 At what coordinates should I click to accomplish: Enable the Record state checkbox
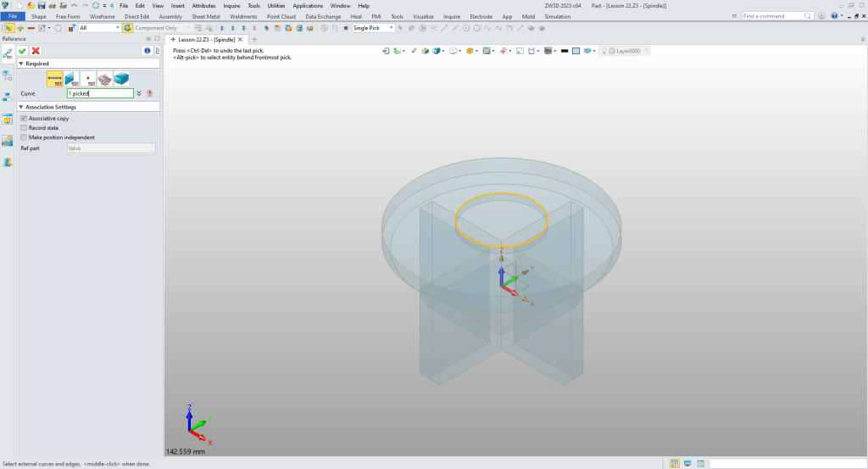point(24,128)
